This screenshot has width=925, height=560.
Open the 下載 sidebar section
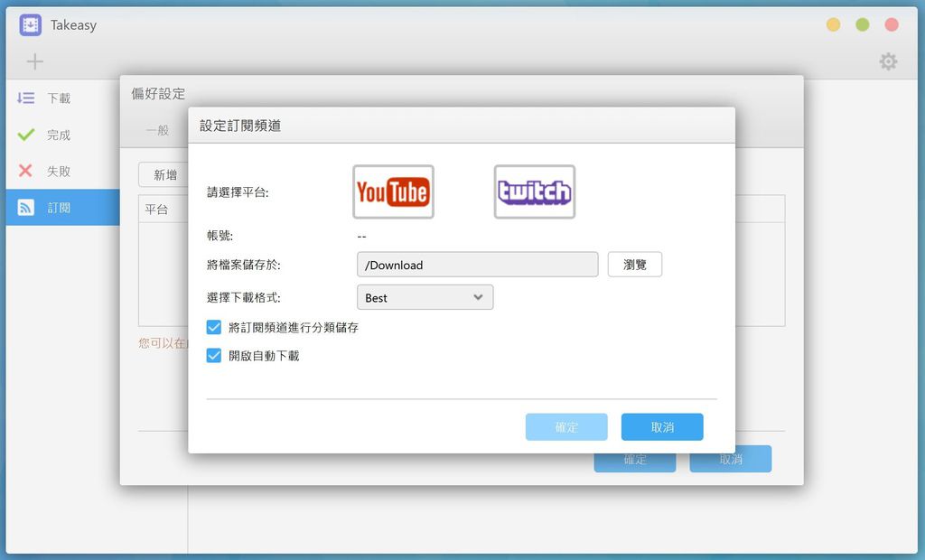pos(63,98)
